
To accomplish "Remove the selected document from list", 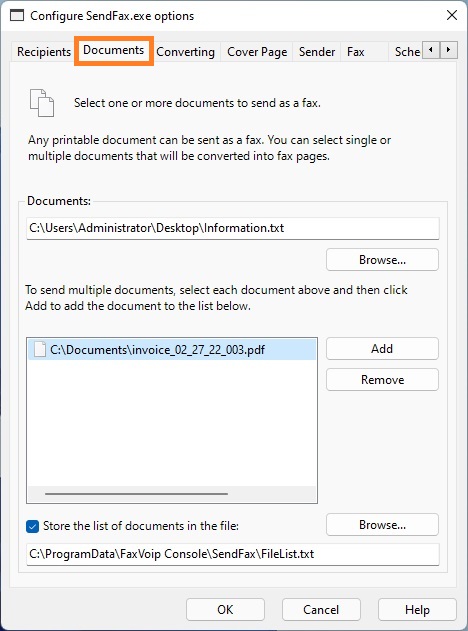I will [x=382, y=379].
